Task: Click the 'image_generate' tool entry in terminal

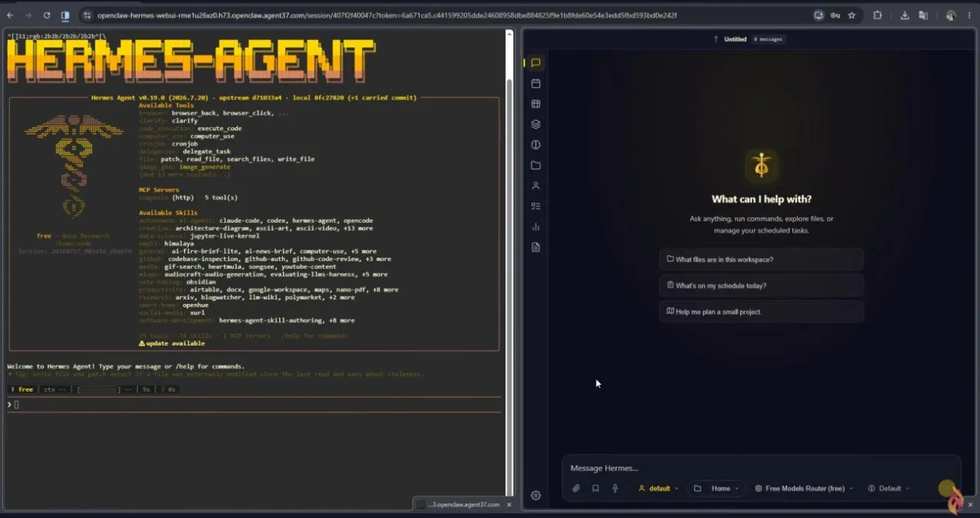Action: (x=204, y=167)
